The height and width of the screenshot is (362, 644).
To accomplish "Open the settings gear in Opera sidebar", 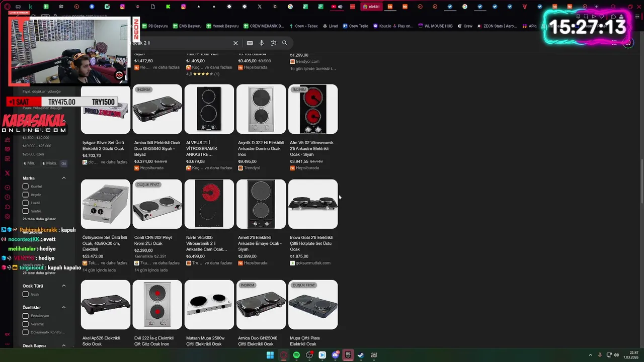I will point(7,217).
